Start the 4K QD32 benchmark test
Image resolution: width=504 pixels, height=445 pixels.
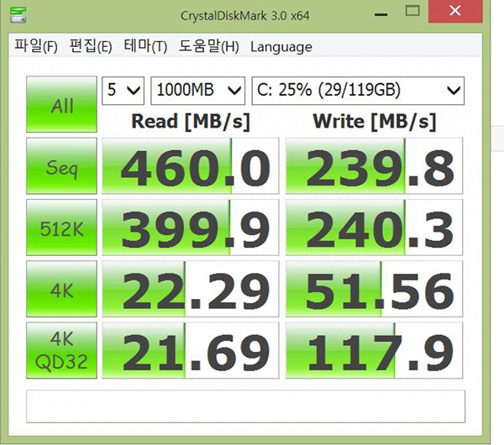(61, 350)
